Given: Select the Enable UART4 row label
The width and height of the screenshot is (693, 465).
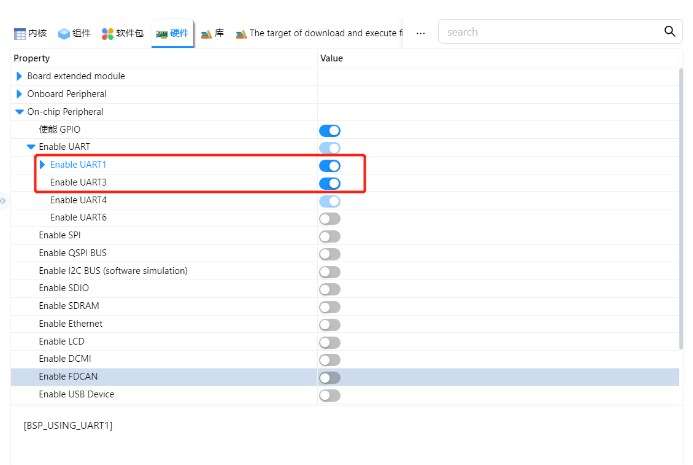Looking at the screenshot, I should point(78,200).
